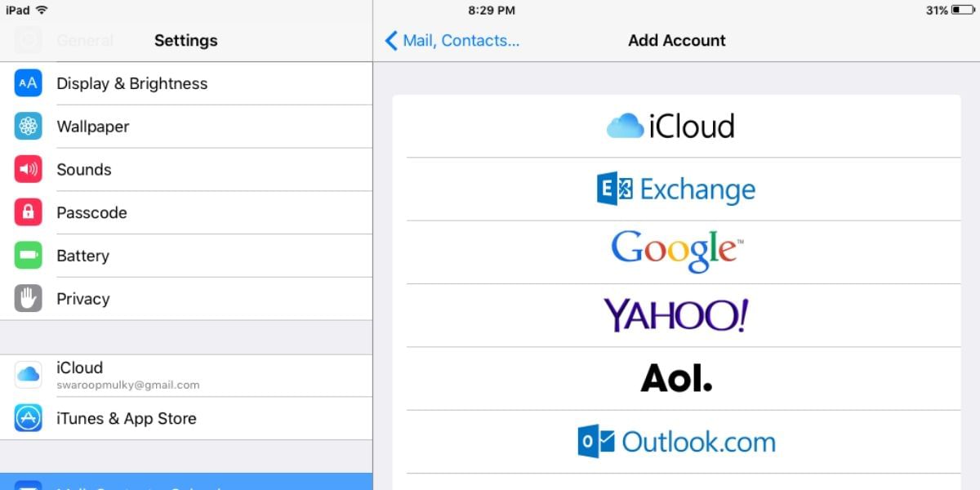Tap the Sounds speaker icon
This screenshot has width=980, height=490.
pos(29,169)
